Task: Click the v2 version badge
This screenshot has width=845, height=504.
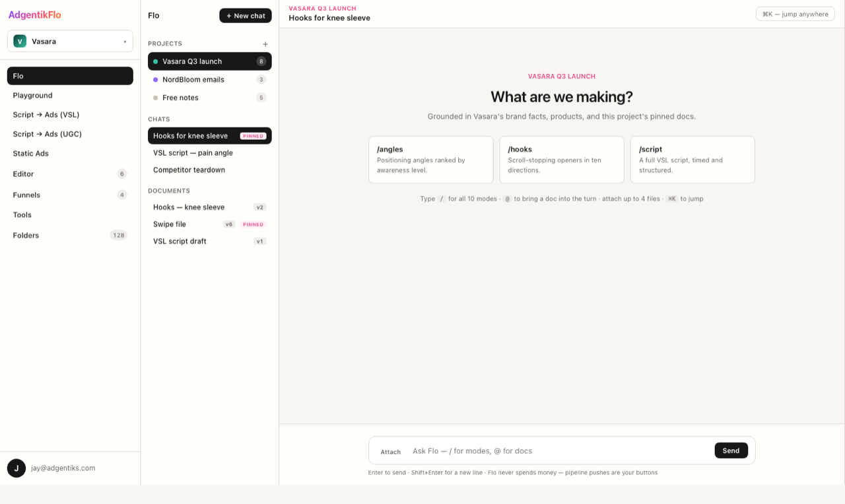Action: pyautogui.click(x=260, y=207)
